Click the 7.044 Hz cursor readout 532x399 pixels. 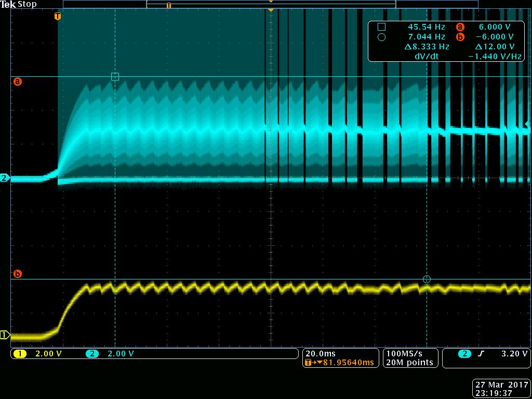pyautogui.click(x=426, y=37)
